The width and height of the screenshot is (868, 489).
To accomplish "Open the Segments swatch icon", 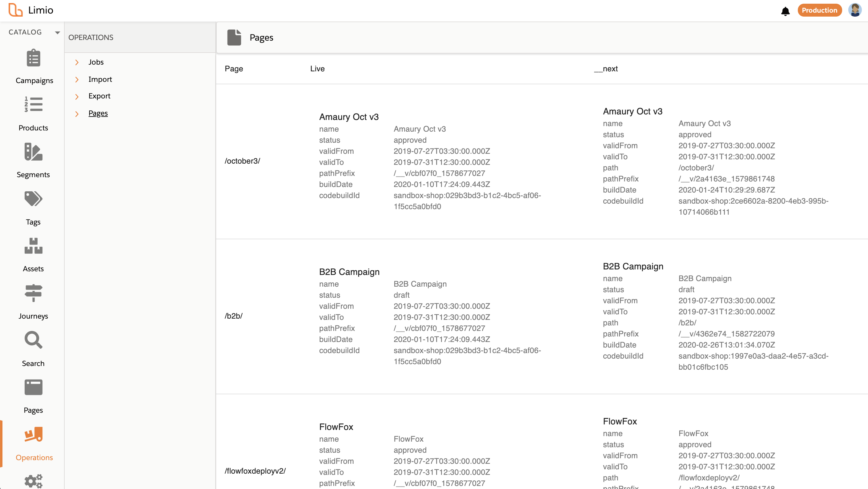I will point(33,152).
